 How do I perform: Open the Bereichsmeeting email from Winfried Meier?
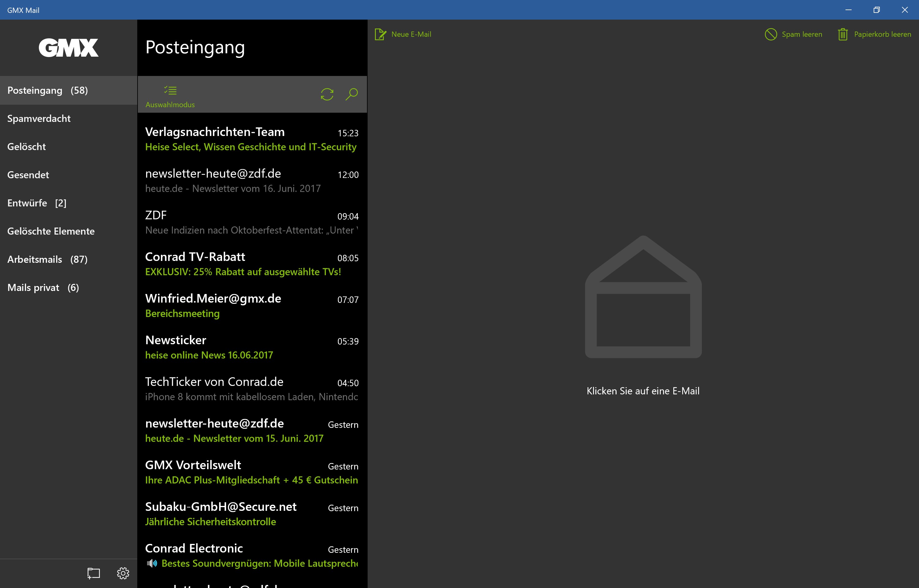251,306
